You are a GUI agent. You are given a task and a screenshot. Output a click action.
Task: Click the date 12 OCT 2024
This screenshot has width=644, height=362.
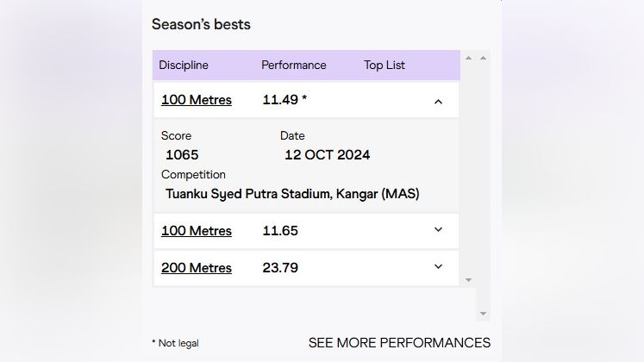tap(328, 155)
